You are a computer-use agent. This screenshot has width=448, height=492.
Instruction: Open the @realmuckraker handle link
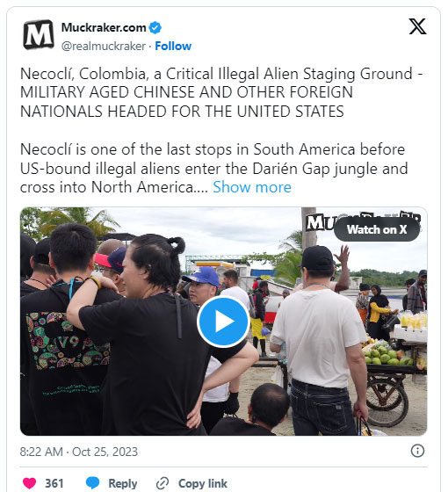(x=104, y=46)
